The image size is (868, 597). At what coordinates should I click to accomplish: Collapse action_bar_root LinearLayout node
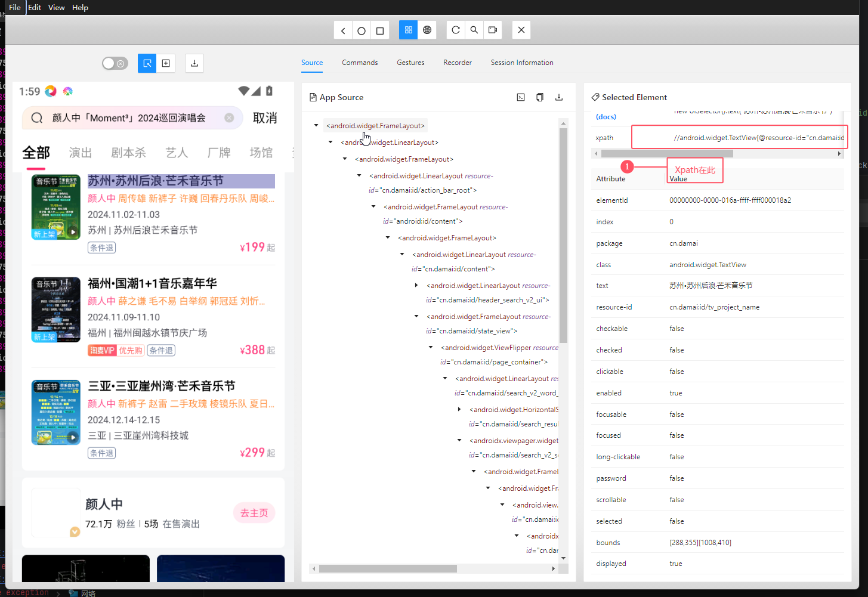point(359,175)
